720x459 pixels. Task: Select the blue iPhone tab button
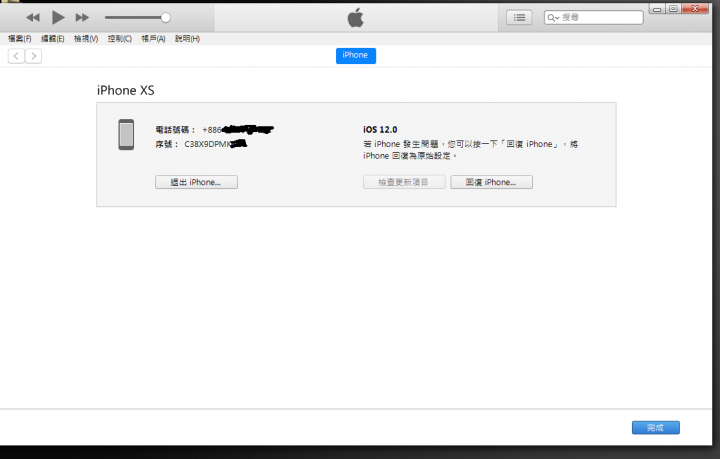[x=356, y=56]
